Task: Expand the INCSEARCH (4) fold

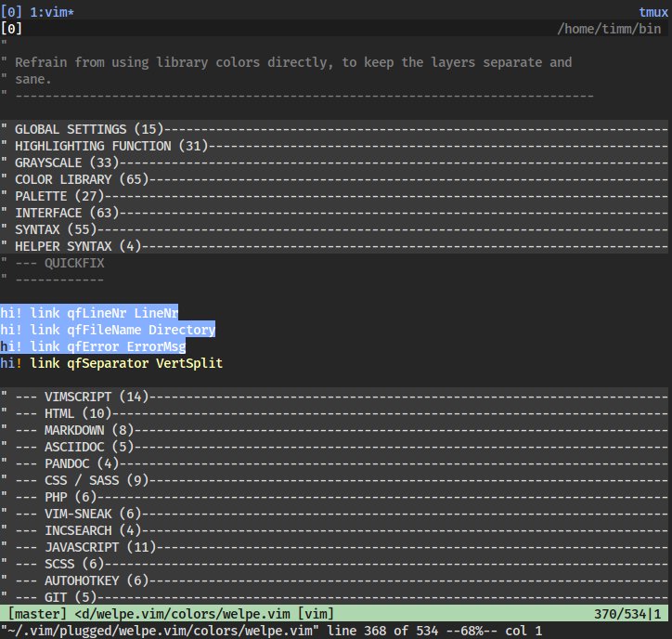Action: click(334, 530)
